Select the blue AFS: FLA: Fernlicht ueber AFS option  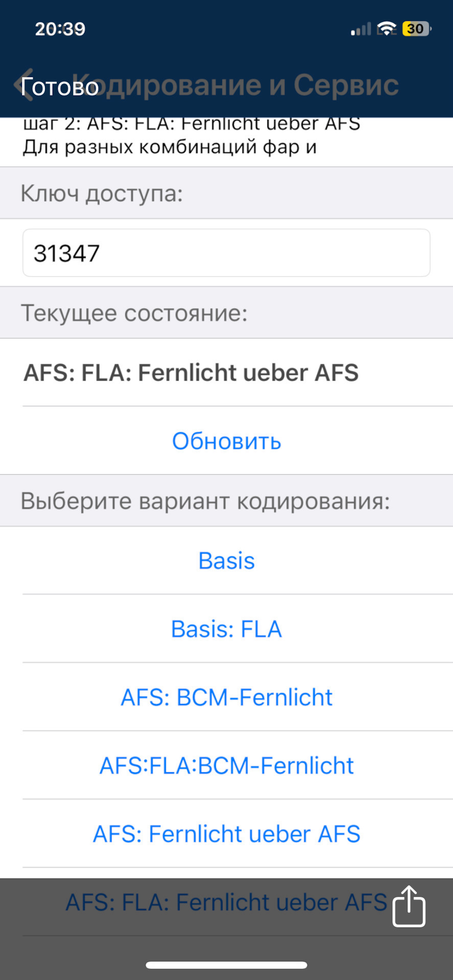[226, 902]
